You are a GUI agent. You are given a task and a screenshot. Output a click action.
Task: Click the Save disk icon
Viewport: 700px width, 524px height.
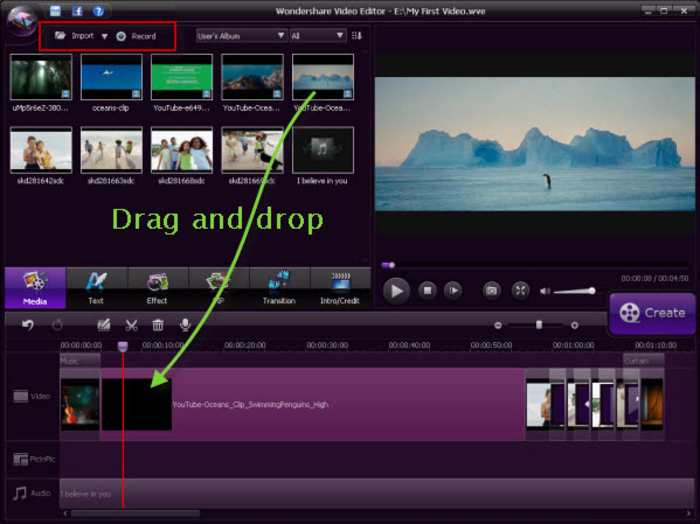coord(55,11)
